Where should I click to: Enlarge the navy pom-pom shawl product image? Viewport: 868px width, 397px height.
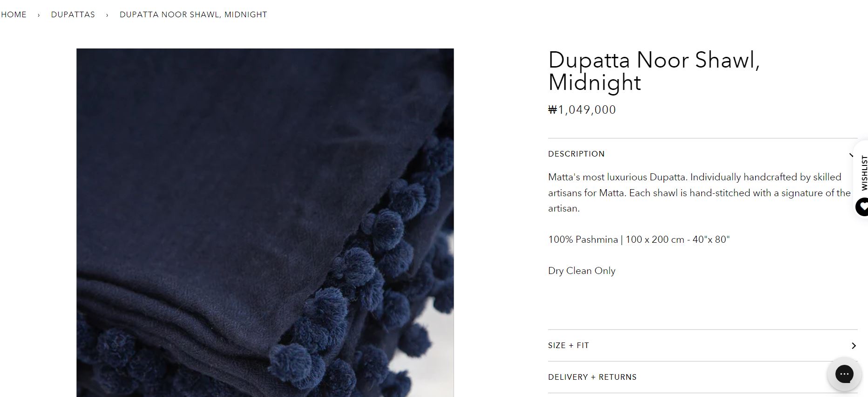coord(265,223)
